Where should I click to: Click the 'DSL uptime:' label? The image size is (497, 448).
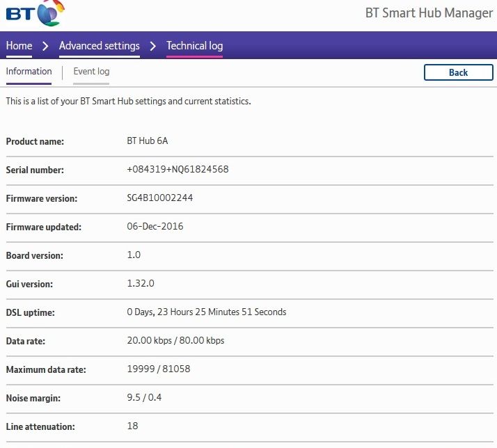click(x=31, y=313)
